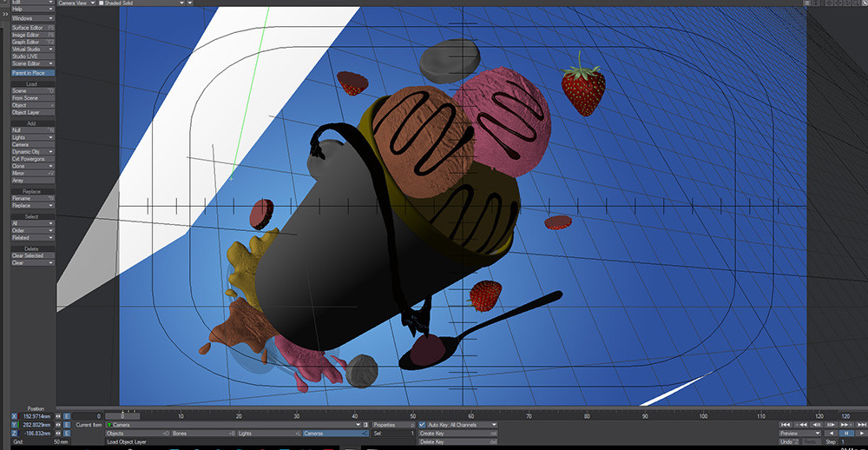The width and height of the screenshot is (868, 450).
Task: Click the eye icon beside Z position
Action: [x=58, y=433]
